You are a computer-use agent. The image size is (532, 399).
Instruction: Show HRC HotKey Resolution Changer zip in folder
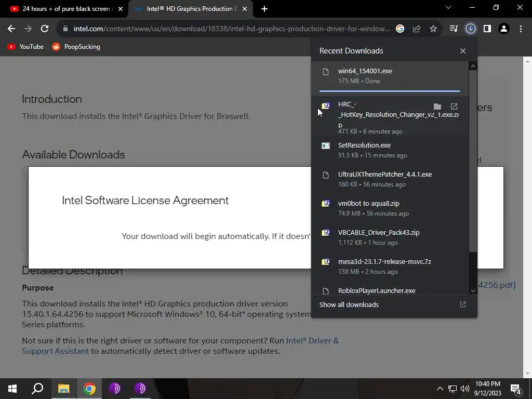(x=437, y=107)
